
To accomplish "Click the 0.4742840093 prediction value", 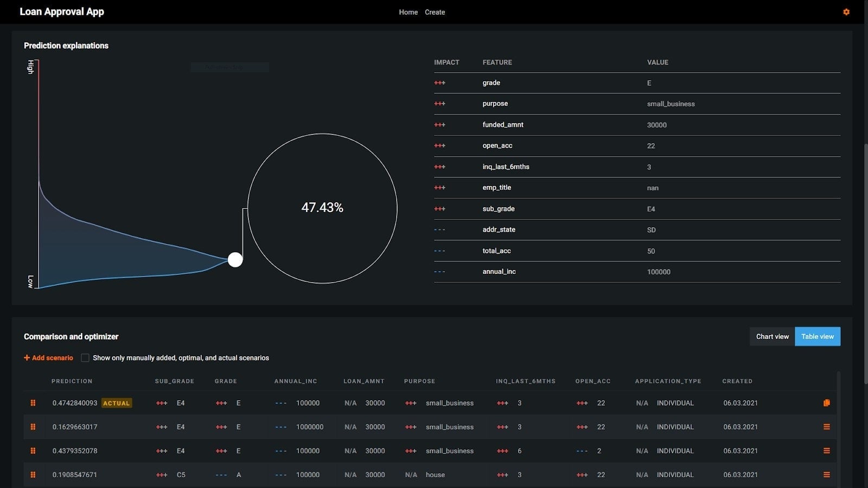I will click(x=75, y=403).
